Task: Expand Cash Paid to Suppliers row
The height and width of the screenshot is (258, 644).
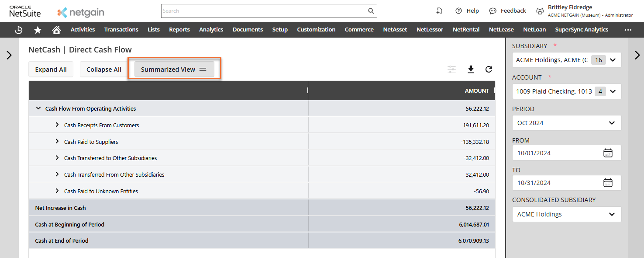Action: (57, 142)
